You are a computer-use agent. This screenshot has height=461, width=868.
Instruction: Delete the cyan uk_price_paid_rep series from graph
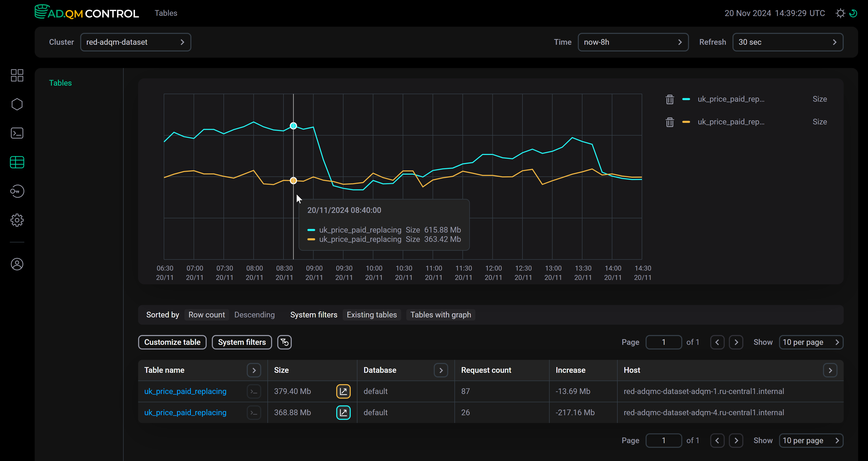(670, 99)
